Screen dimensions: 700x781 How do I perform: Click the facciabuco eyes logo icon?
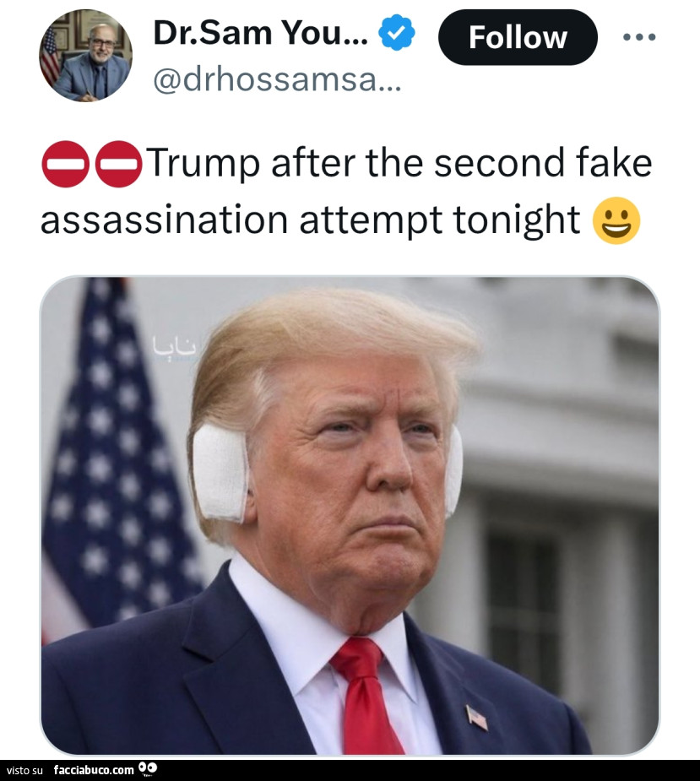(148, 768)
